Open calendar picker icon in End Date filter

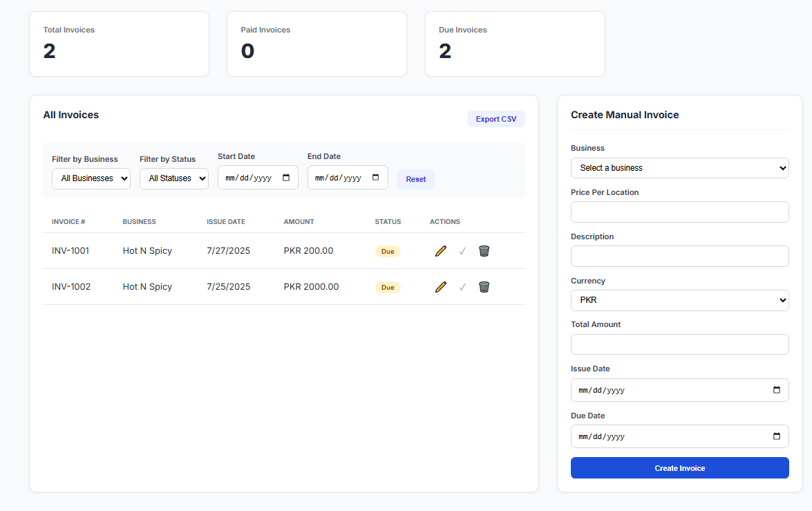tap(376, 178)
